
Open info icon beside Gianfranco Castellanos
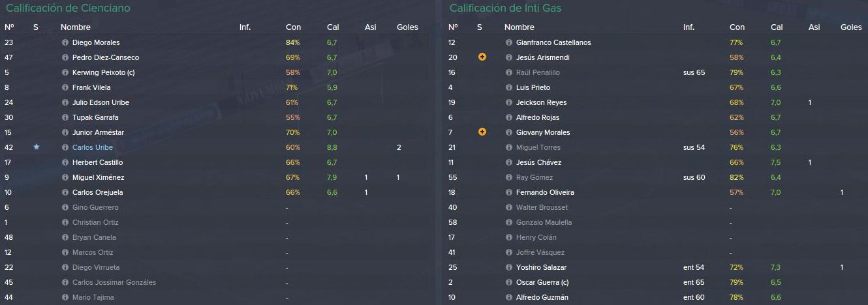point(508,42)
